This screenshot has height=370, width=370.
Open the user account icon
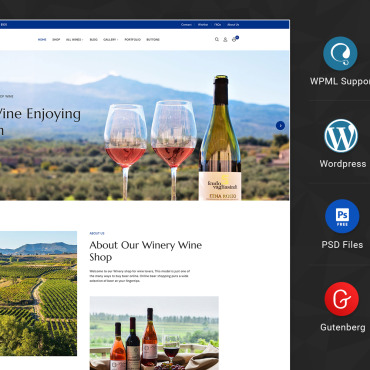click(x=225, y=39)
